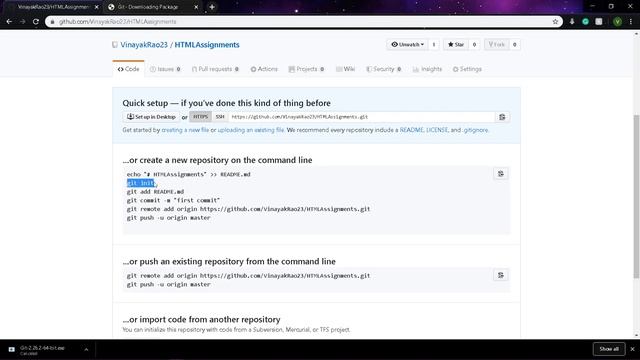Copy the push existing repository commands
The height and width of the screenshot is (360, 640).
tap(501, 275)
